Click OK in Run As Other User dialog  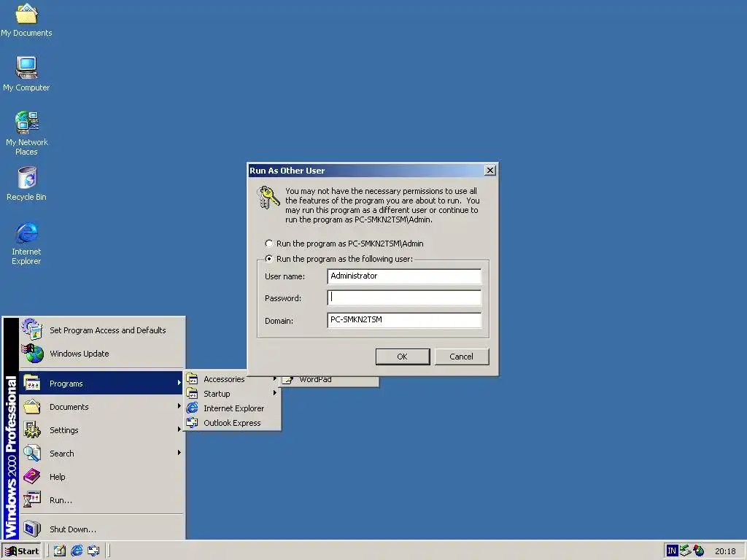tap(403, 357)
